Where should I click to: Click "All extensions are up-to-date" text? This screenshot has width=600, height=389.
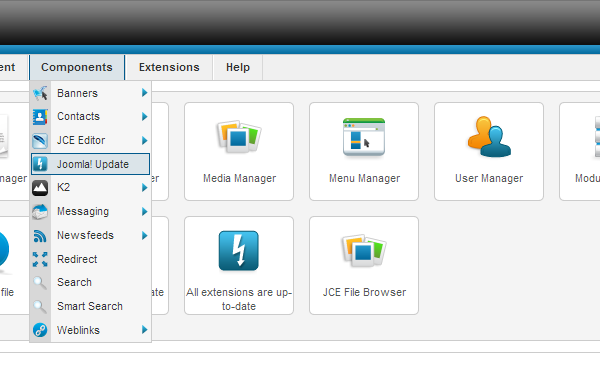pos(239,299)
